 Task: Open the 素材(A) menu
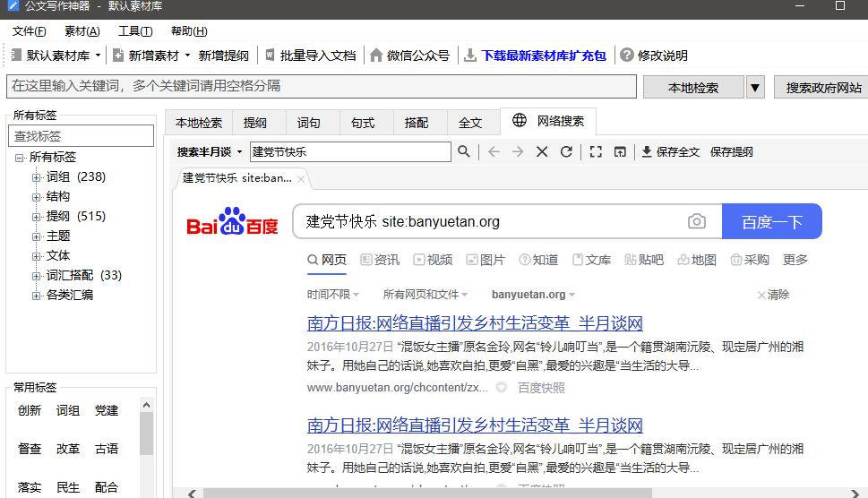click(82, 31)
